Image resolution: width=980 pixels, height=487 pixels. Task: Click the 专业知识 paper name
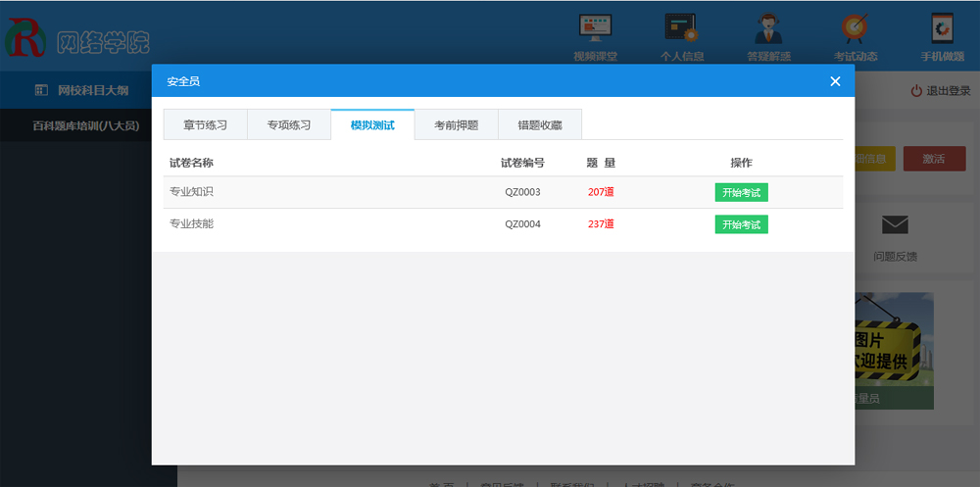191,192
